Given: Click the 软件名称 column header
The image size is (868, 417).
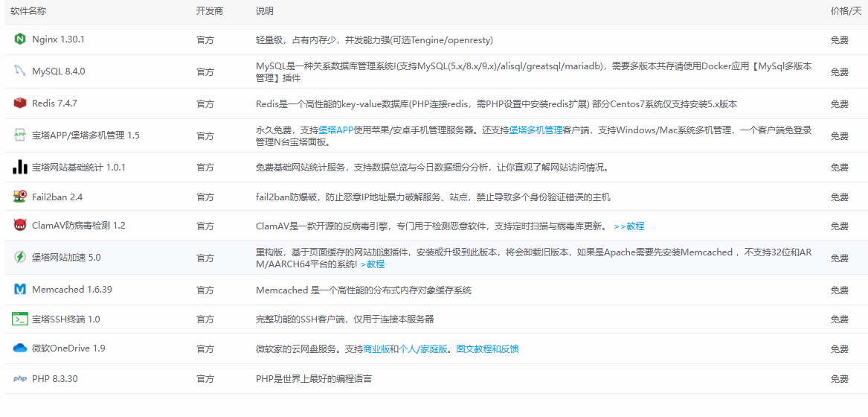Looking at the screenshot, I should [x=28, y=11].
